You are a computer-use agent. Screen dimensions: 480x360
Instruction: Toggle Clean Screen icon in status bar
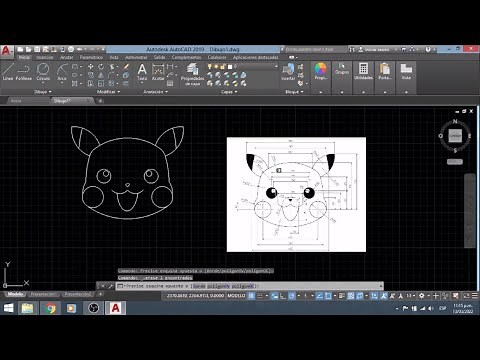[x=466, y=296]
